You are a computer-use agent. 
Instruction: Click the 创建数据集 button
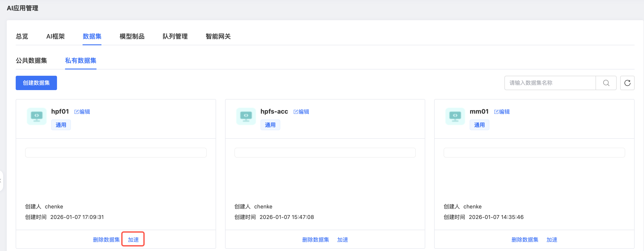coord(36,83)
